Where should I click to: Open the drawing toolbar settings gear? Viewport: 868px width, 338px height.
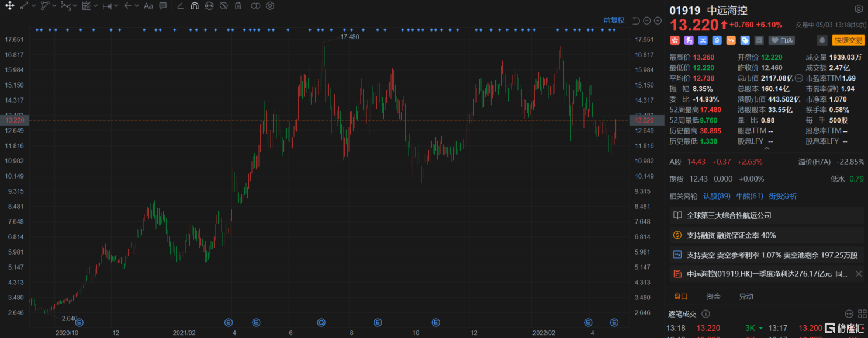[270, 6]
